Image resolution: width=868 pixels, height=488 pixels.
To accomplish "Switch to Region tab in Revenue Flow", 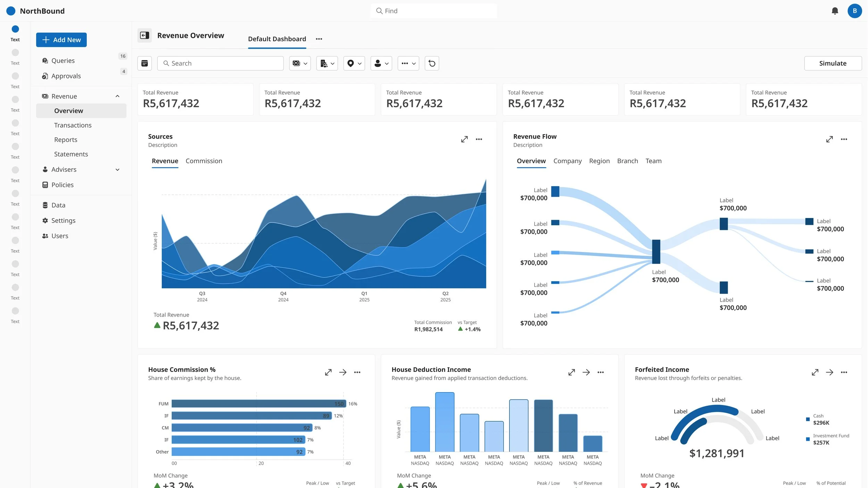I will (x=599, y=161).
